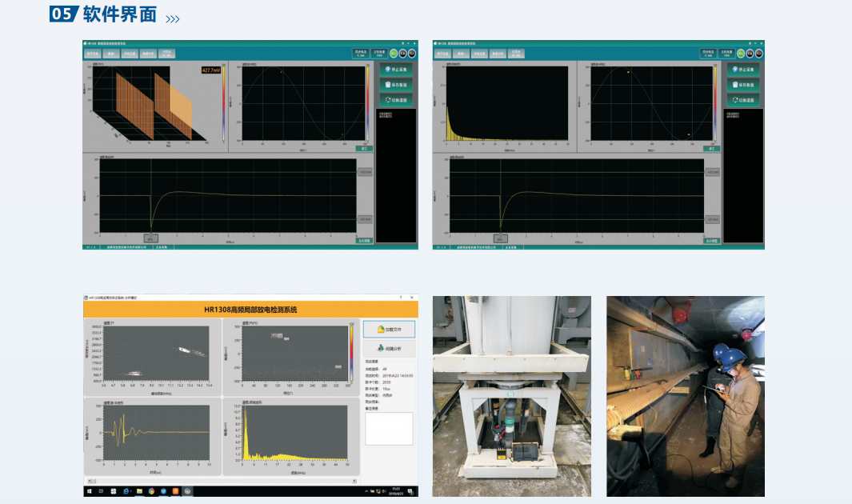Click the last dark round icon, yellow spectrum window
The width and height of the screenshot is (852, 504).
(759, 54)
